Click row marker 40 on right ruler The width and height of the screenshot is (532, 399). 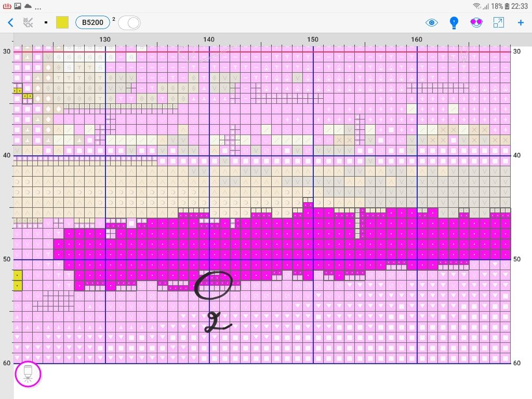[517, 155]
